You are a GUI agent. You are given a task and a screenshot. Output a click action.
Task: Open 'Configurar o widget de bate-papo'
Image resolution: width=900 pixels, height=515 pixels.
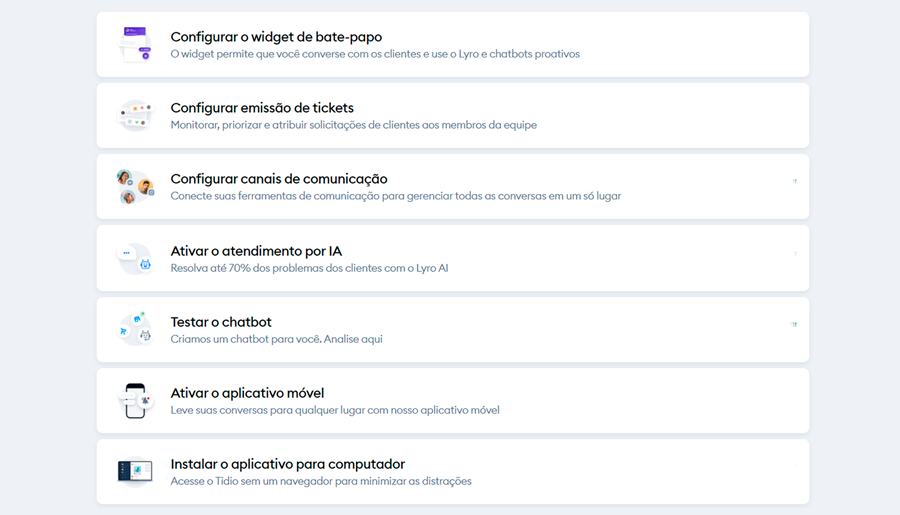pyautogui.click(x=453, y=45)
